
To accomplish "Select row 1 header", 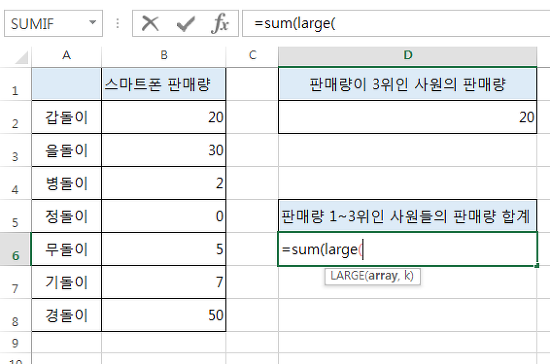I will (x=15, y=84).
